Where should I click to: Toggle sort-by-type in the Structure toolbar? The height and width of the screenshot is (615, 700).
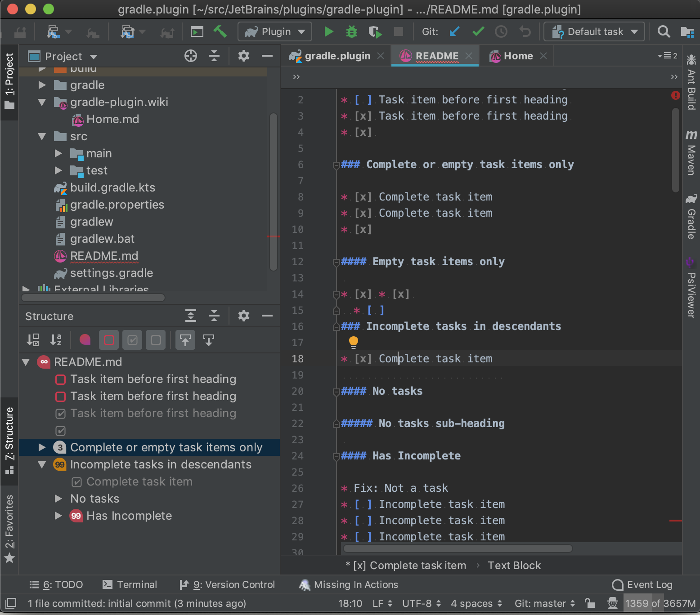point(32,340)
